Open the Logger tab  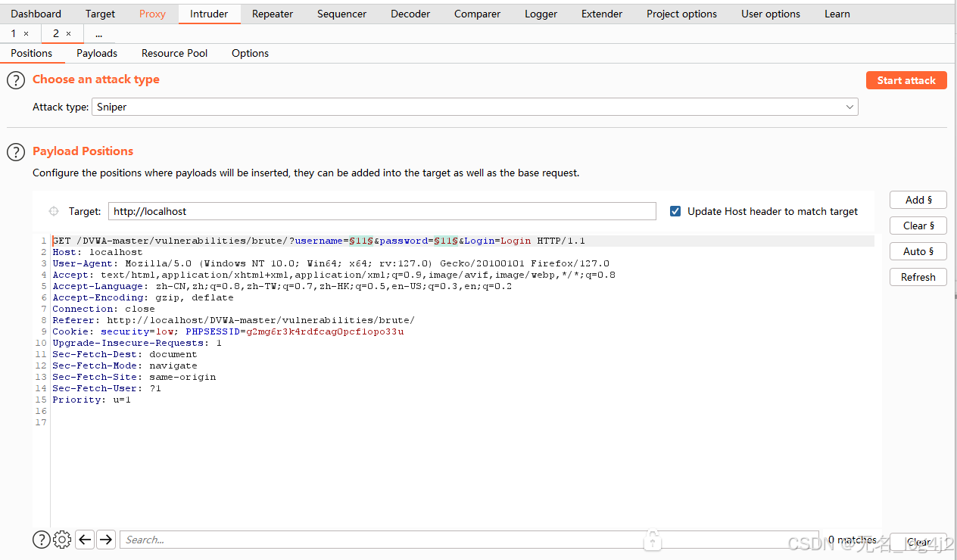541,14
